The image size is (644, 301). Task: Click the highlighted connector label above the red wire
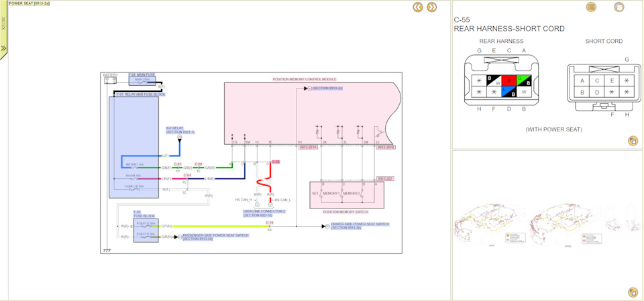point(276,162)
